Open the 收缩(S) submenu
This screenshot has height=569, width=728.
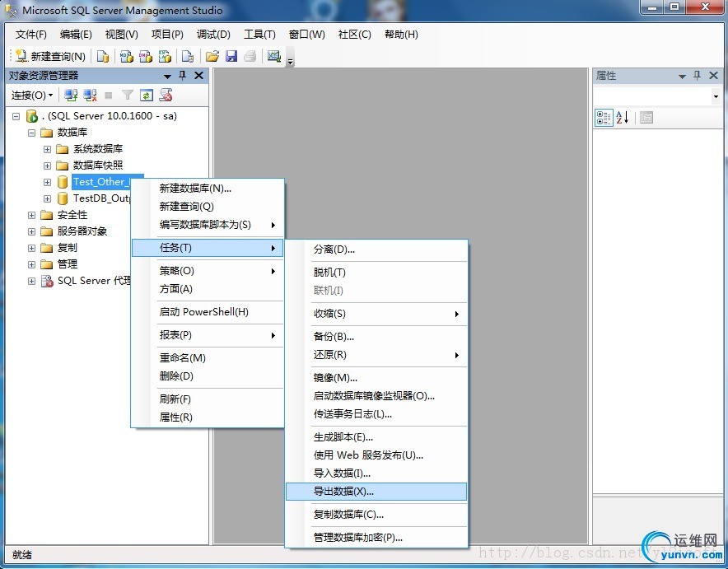[x=376, y=314]
